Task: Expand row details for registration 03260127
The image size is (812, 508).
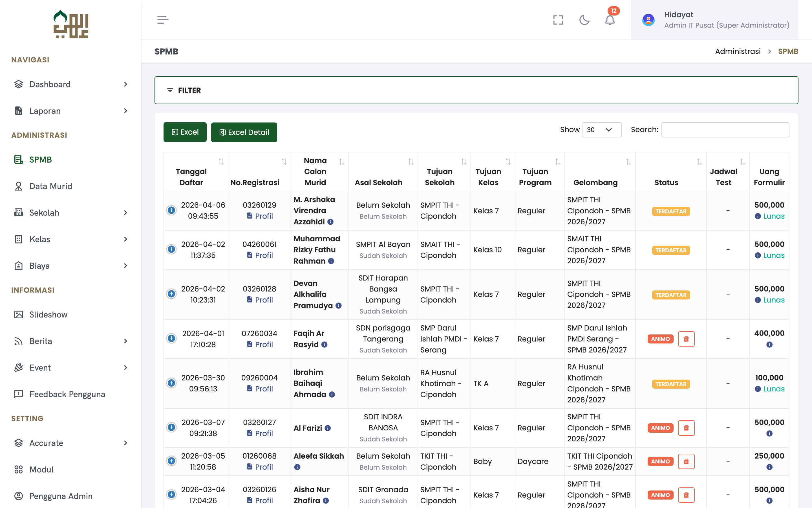Action: pos(171,427)
